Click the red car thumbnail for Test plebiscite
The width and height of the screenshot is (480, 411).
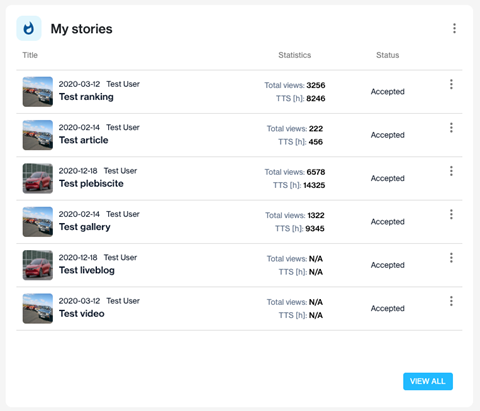pyautogui.click(x=38, y=178)
